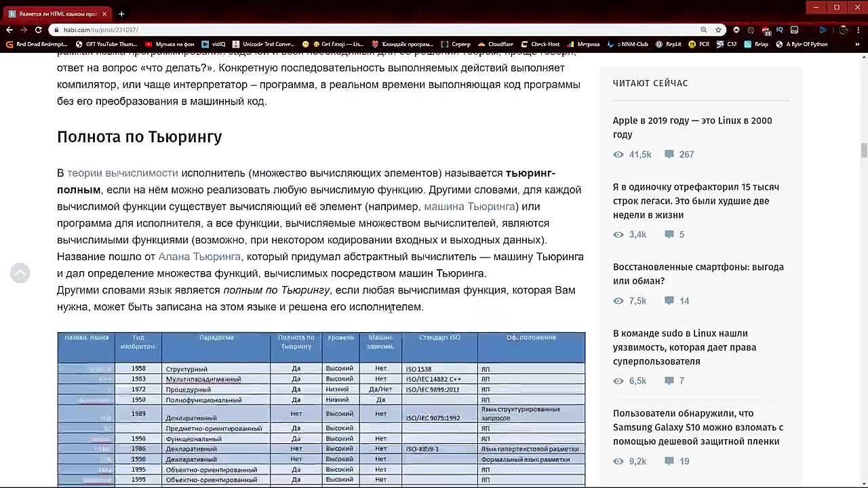This screenshot has width=868, height=488.
Task: Open the 'A Byte Of Python' bookmark
Action: point(802,44)
